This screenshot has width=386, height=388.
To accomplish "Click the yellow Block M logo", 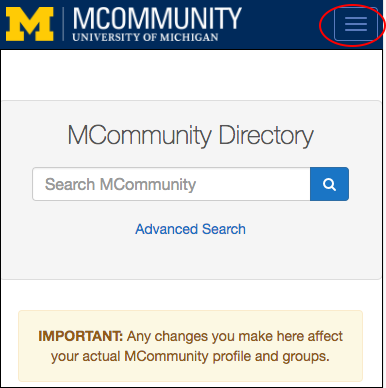I will coord(30,24).
